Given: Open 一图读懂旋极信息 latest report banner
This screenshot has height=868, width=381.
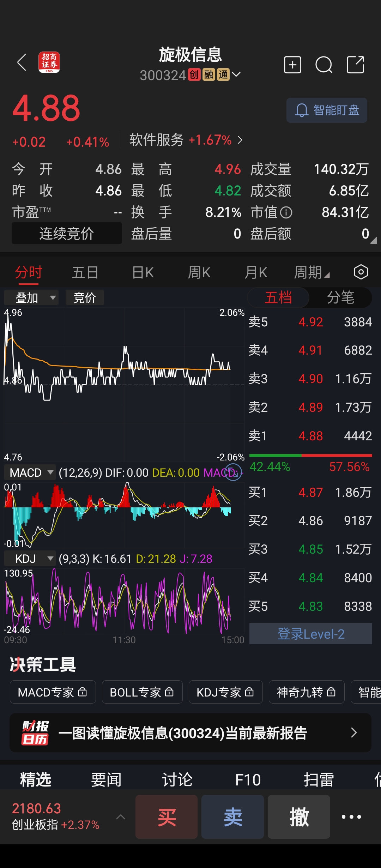Looking at the screenshot, I should click(190, 733).
